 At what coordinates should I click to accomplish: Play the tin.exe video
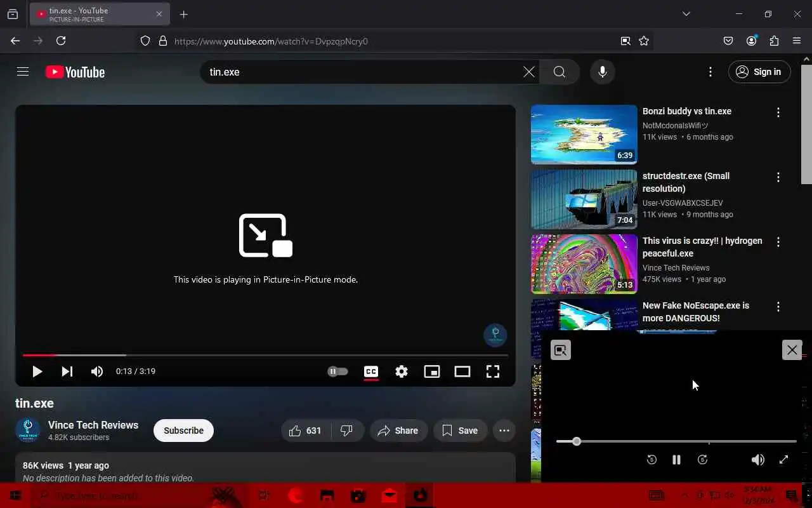(x=37, y=371)
